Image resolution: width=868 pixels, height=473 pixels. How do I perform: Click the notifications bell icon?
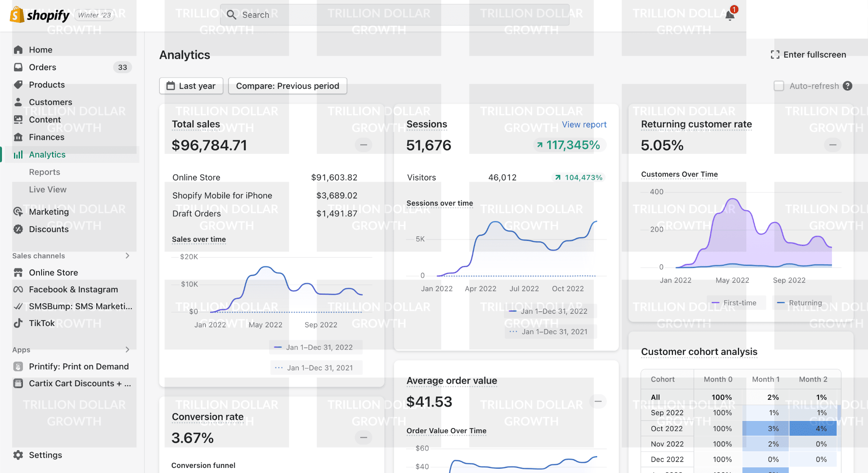pos(729,16)
